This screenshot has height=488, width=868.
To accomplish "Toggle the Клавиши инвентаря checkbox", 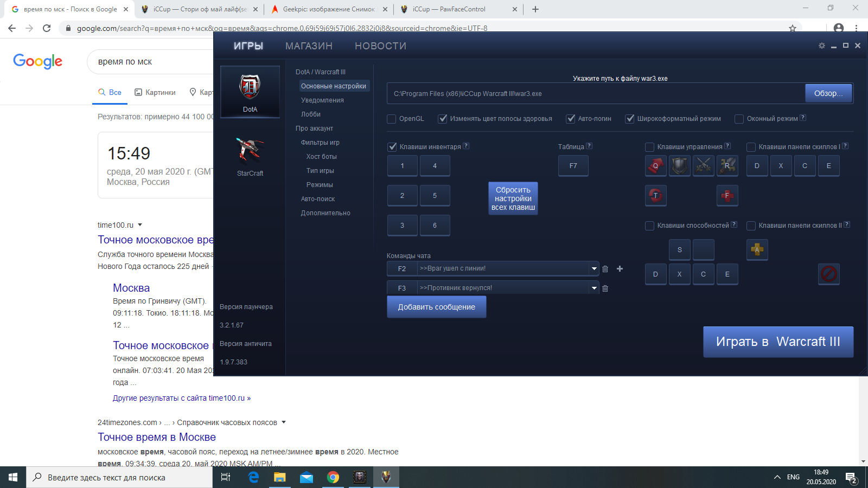I will (x=392, y=147).
